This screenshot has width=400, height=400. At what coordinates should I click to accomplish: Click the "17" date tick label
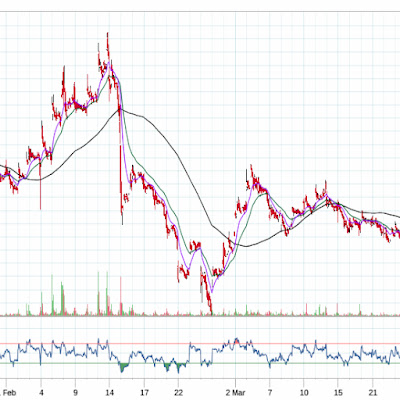[144, 393]
